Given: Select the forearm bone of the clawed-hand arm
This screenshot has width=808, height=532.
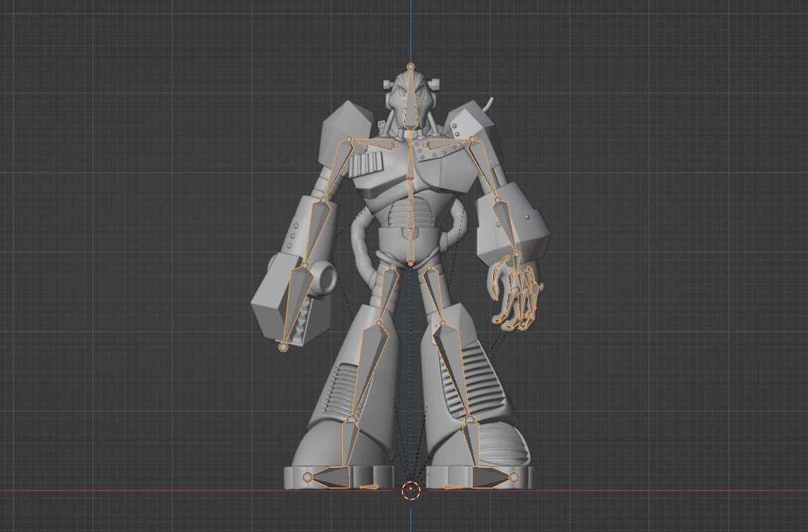Looking at the screenshot, I should [x=506, y=225].
